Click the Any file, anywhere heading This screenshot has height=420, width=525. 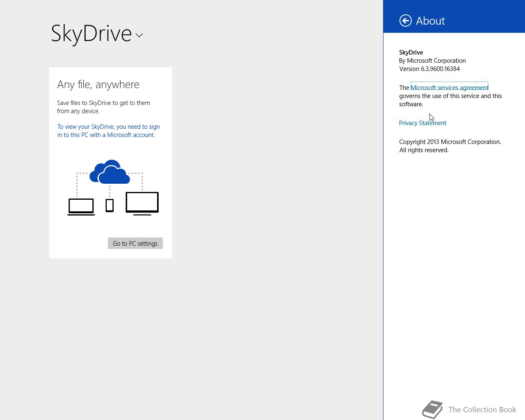(98, 84)
